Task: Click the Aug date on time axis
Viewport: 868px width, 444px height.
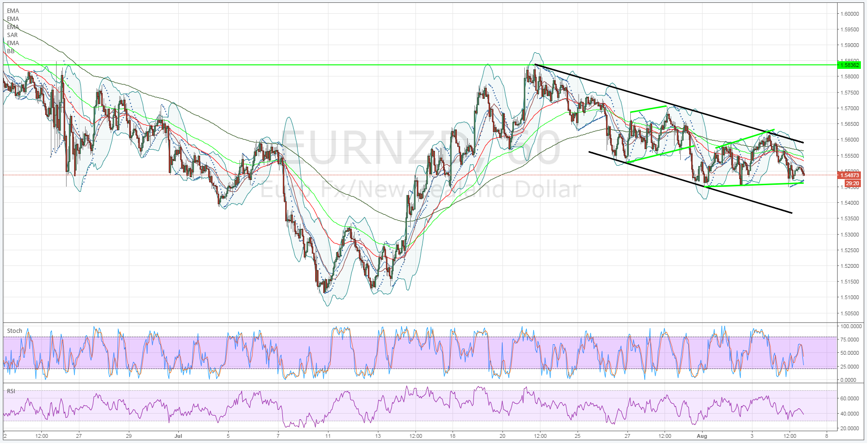Action: [702, 435]
